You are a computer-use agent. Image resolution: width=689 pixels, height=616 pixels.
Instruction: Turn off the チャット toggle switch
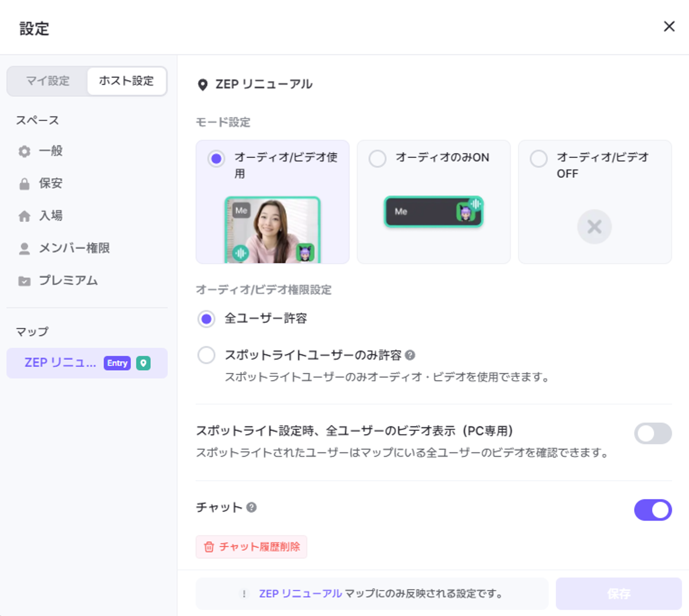point(652,510)
